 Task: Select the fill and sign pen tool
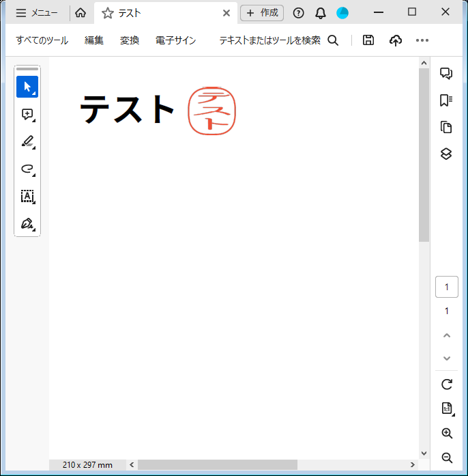28,224
